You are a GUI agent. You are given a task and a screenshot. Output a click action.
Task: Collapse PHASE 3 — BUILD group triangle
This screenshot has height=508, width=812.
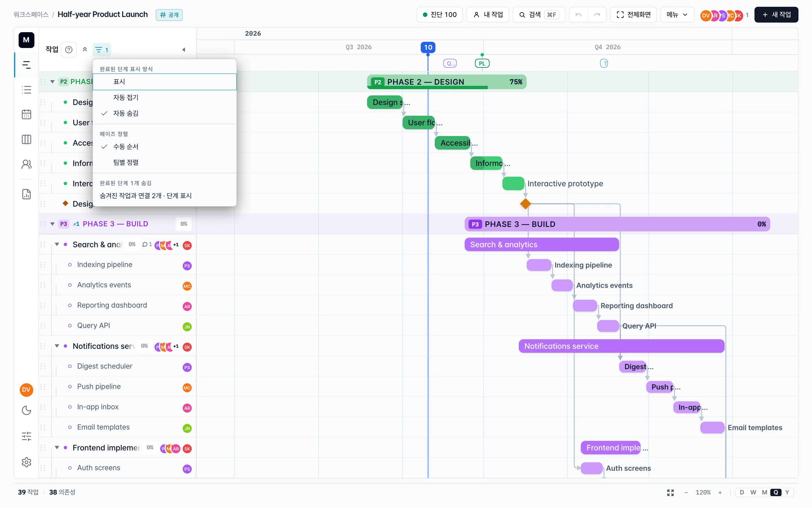click(52, 224)
